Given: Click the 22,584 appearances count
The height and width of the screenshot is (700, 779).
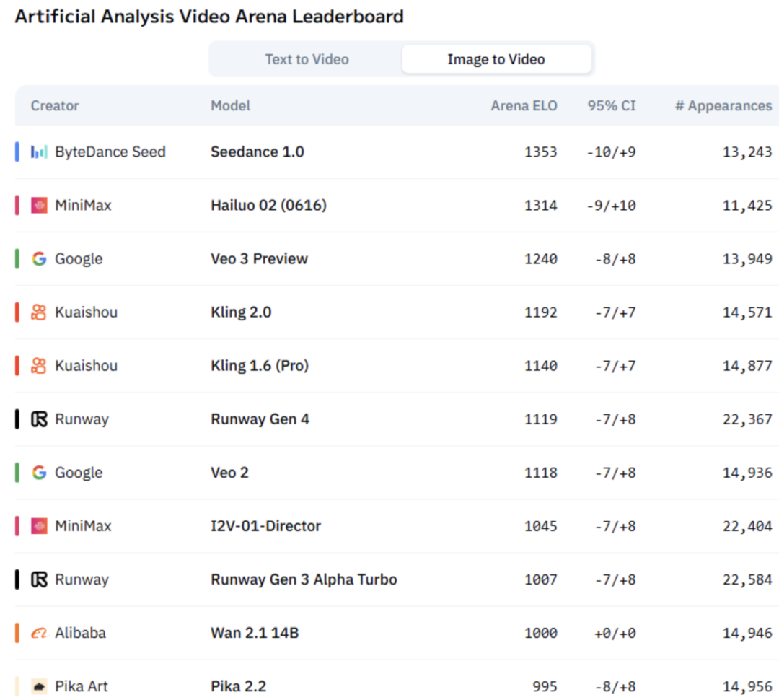Looking at the screenshot, I should [x=748, y=579].
